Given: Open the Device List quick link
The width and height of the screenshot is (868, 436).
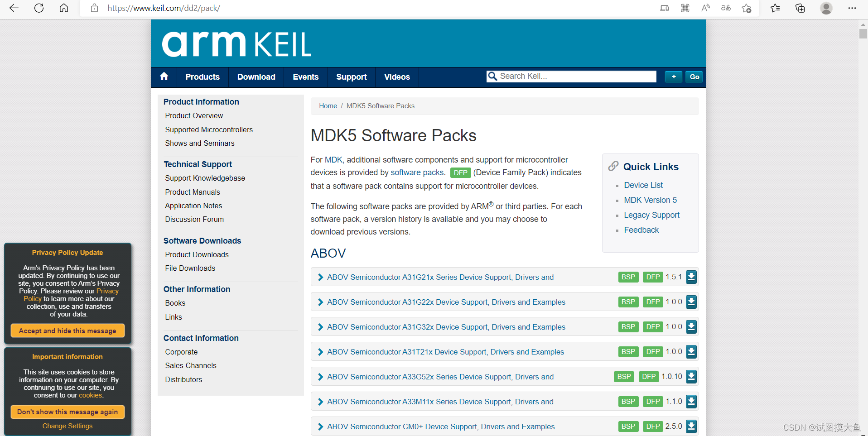Looking at the screenshot, I should coord(643,185).
